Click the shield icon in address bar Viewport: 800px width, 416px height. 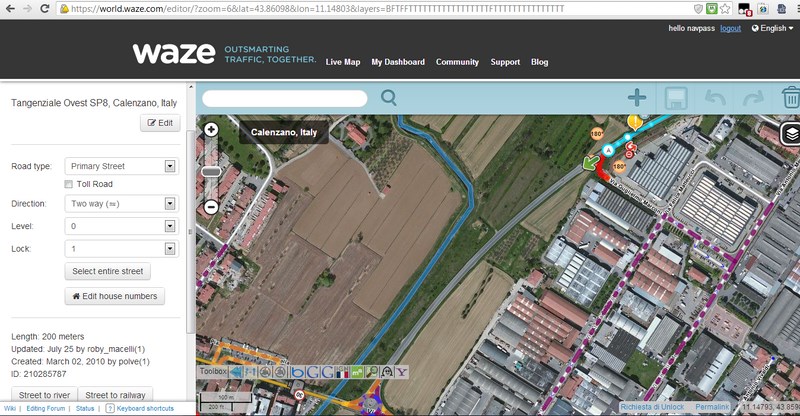(698, 9)
